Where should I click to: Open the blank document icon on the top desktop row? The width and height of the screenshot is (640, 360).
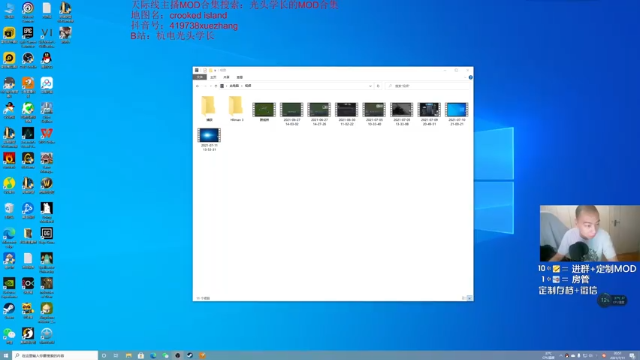(x=47, y=11)
